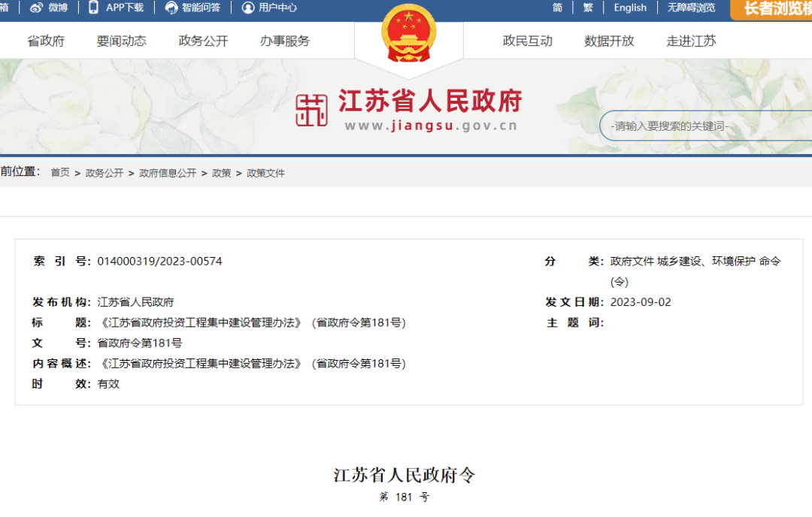812x517 pixels.
Task: Open the 政民互动 navigation menu
Action: coord(527,41)
